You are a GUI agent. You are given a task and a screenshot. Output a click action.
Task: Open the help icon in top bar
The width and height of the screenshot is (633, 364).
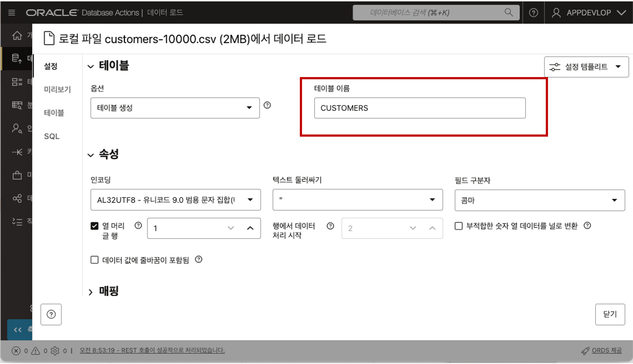[x=533, y=13]
